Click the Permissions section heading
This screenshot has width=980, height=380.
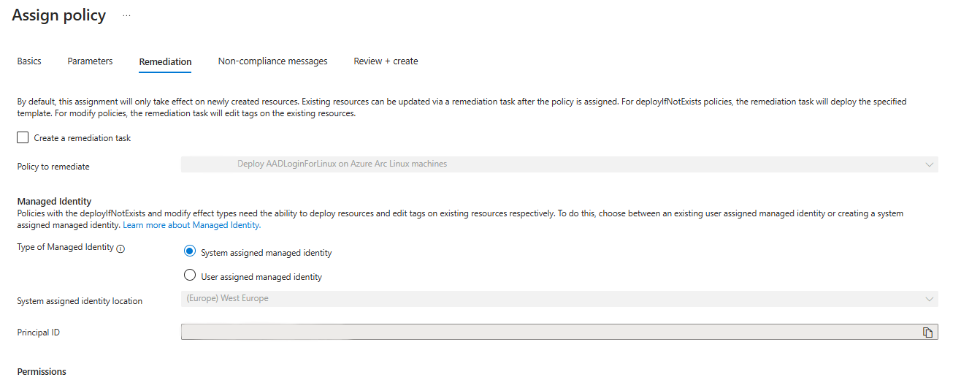pyautogui.click(x=42, y=372)
